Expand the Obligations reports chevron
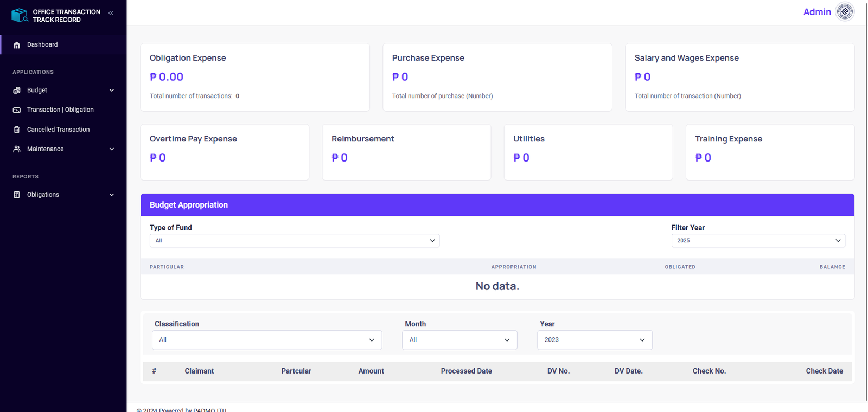Image resolution: width=868 pixels, height=412 pixels. point(112,195)
